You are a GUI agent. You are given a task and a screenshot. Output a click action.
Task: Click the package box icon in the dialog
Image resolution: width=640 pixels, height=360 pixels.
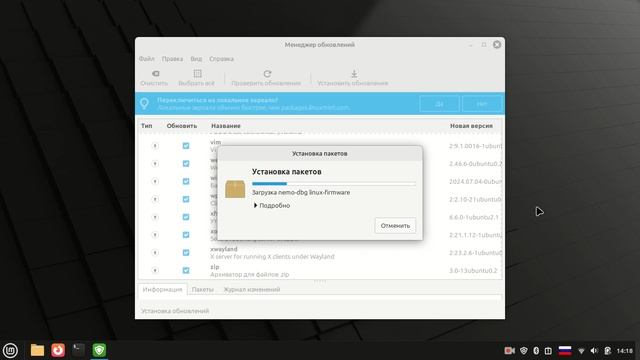[235, 189]
